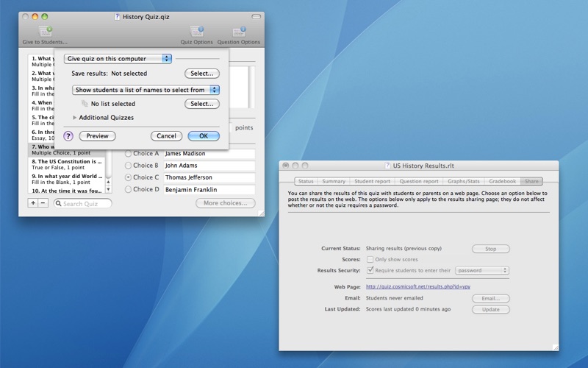
Task: Click the Give to Students toolbar icon
Action: click(x=44, y=32)
